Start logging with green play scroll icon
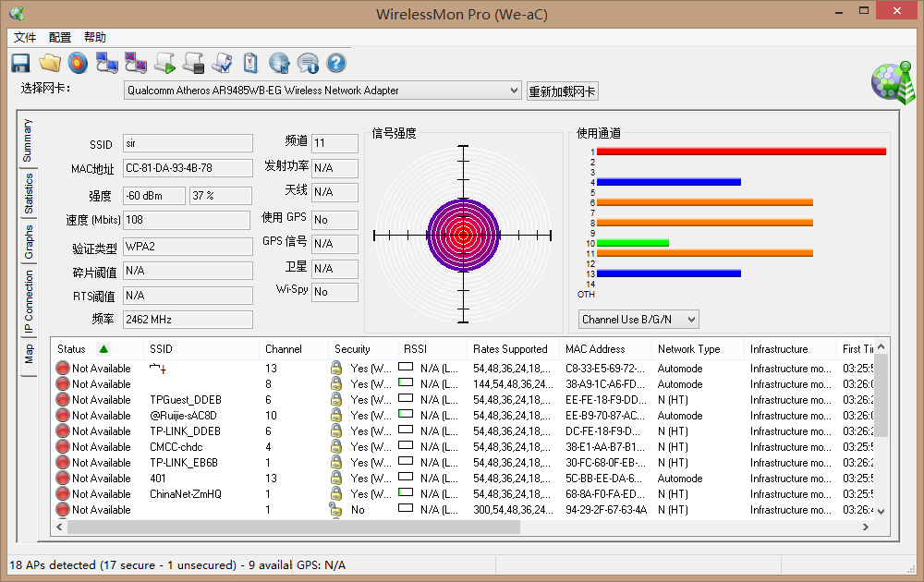This screenshot has width=924, height=582. click(164, 63)
